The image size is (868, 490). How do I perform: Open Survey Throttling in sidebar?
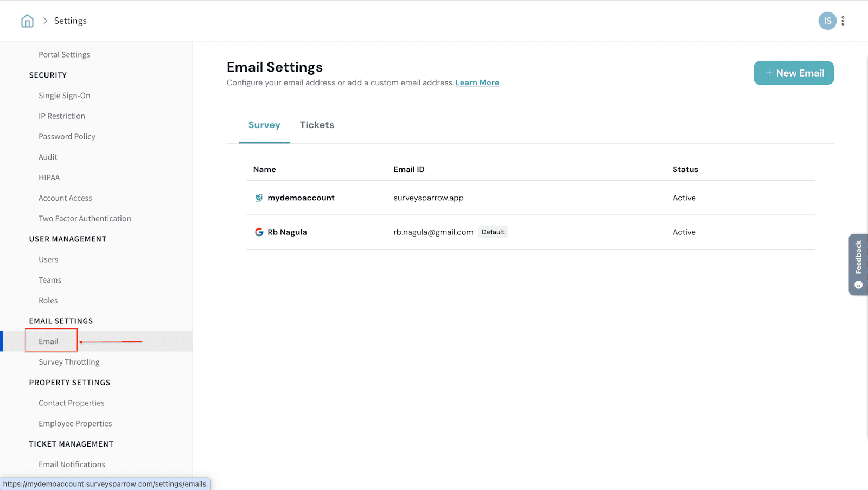[x=69, y=362]
